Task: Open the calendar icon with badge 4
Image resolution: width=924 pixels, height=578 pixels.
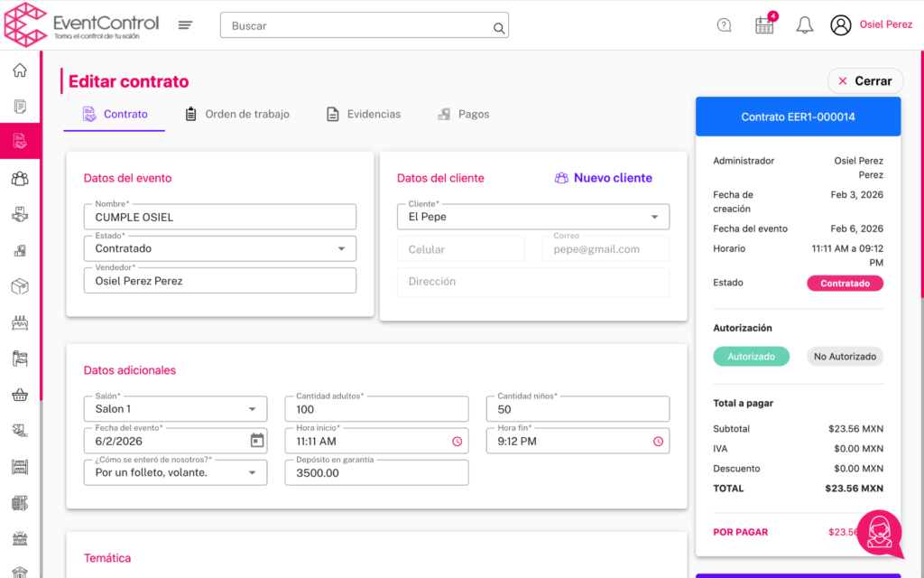Action: 764,25
